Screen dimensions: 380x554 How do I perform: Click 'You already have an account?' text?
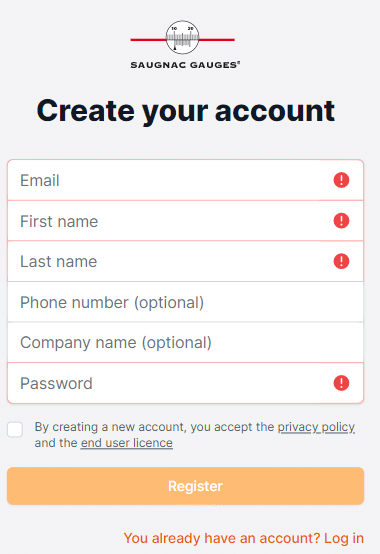point(222,538)
